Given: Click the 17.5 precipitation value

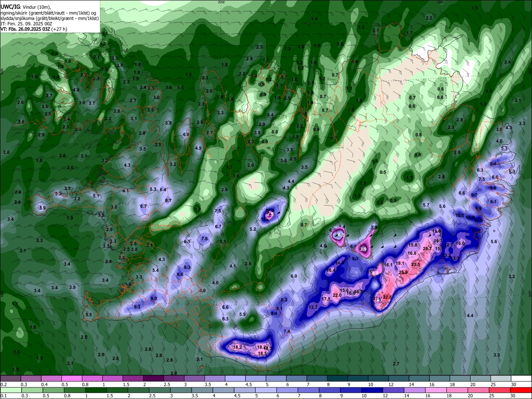Looking at the screenshot, I should [326, 299].
